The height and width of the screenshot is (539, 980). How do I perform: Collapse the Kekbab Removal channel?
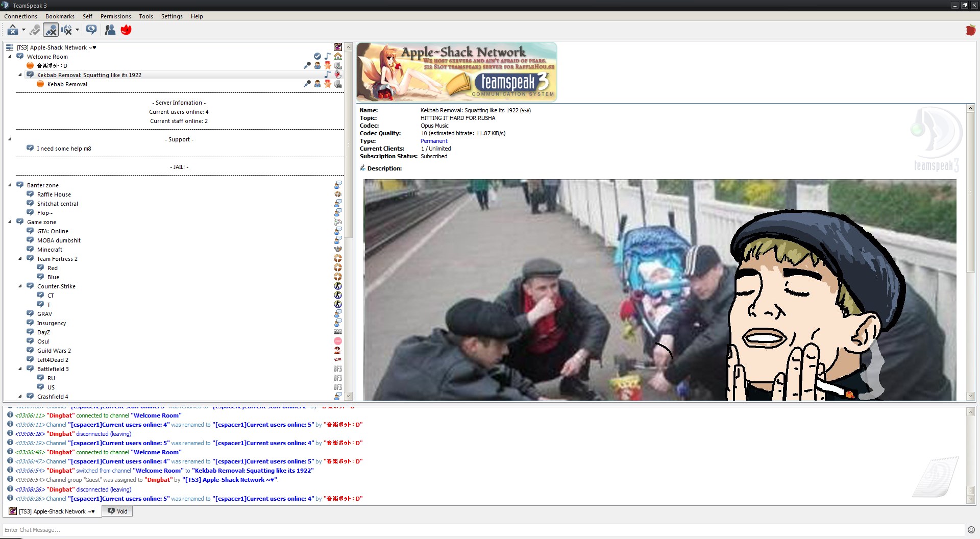pyautogui.click(x=20, y=75)
